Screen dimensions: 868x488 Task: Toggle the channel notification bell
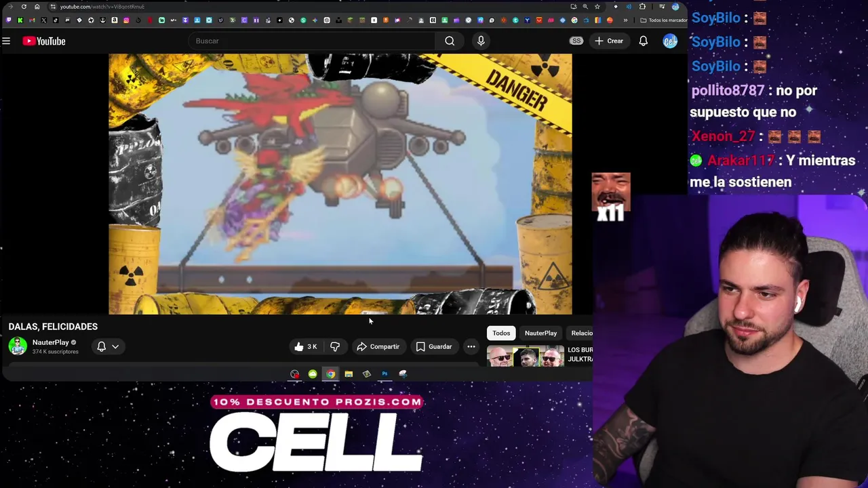click(x=101, y=346)
